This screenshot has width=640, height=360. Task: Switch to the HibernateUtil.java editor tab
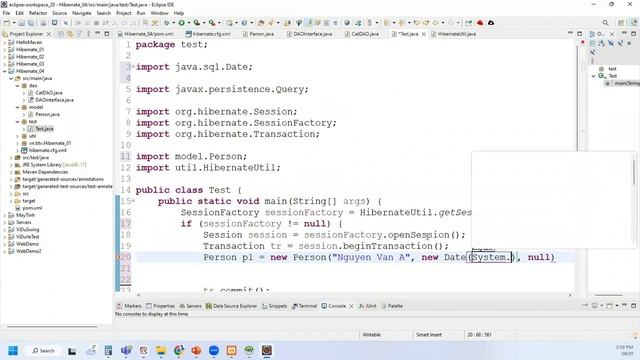click(453, 34)
